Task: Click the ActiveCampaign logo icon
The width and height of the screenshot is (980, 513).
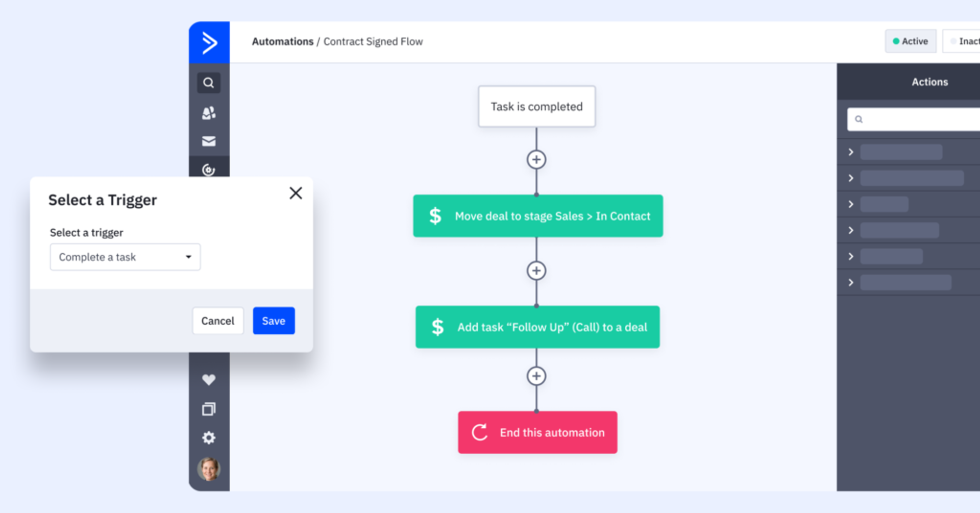Action: tap(209, 42)
